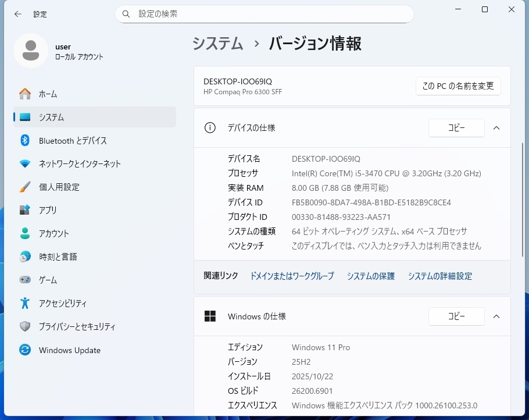Collapse the Windows の仕様 section chevron
Image resolution: width=529 pixels, height=420 pixels.
click(x=496, y=316)
